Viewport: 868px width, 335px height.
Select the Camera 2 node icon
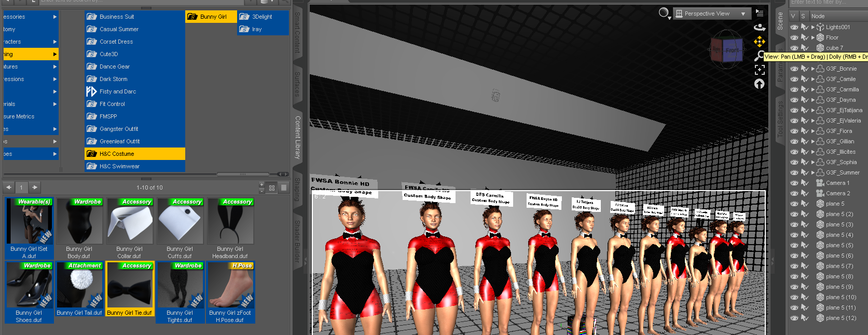820,193
